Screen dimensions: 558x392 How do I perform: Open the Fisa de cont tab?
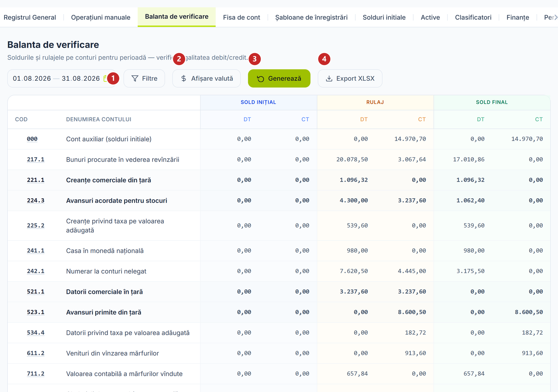[x=241, y=17]
